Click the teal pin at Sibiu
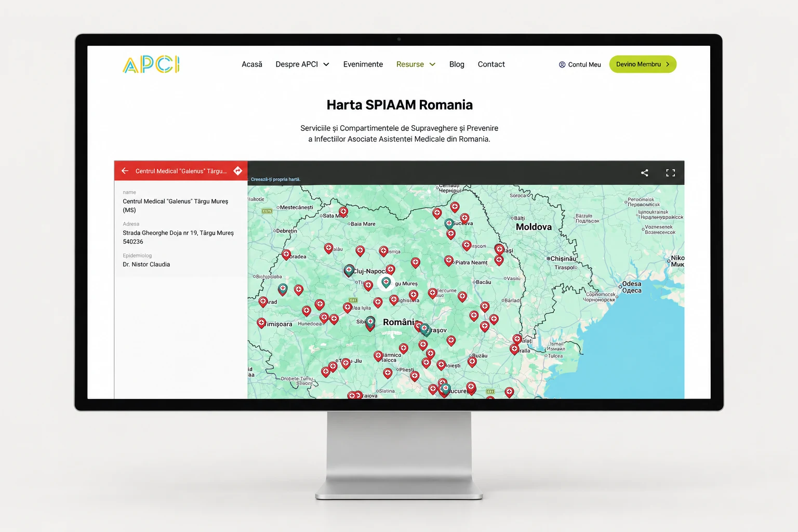The width and height of the screenshot is (798, 532). 370,322
